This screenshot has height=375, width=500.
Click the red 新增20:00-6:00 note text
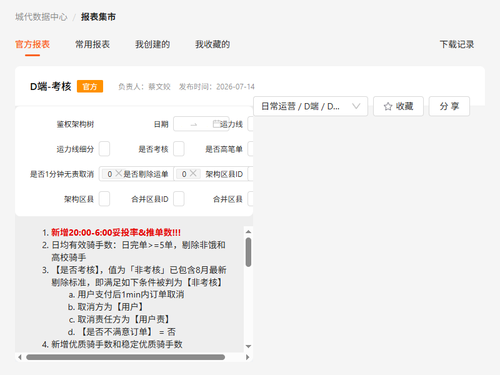click(116, 232)
